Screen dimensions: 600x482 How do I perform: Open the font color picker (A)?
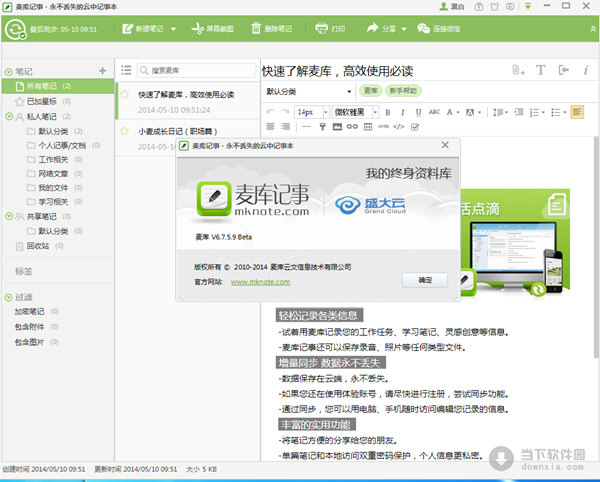pyautogui.click(x=452, y=112)
